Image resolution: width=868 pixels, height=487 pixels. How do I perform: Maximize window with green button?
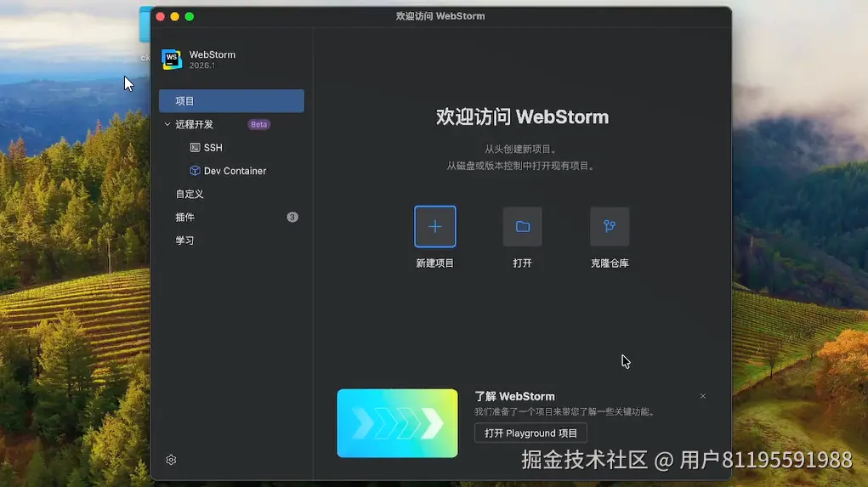point(190,17)
